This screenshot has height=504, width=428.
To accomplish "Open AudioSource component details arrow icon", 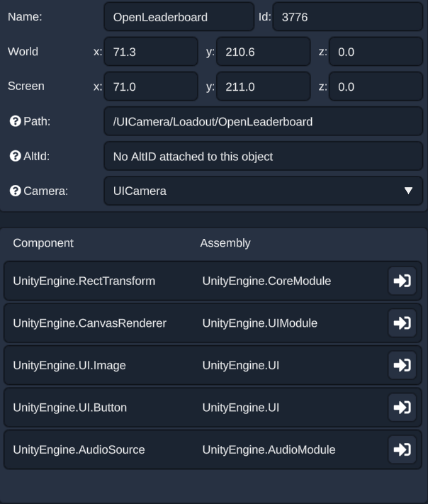I will click(402, 449).
